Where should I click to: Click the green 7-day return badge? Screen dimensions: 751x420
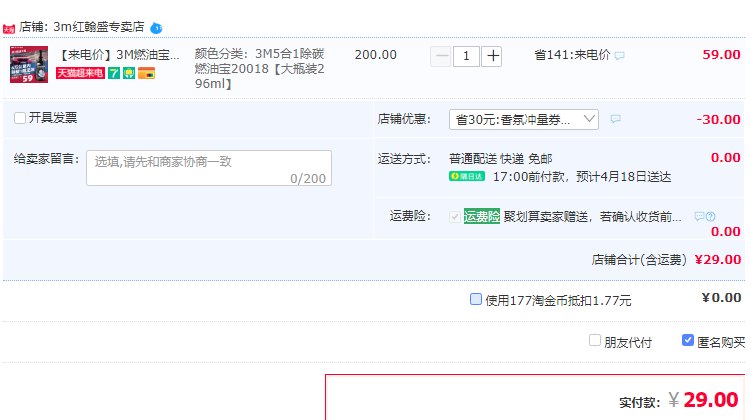[x=114, y=74]
